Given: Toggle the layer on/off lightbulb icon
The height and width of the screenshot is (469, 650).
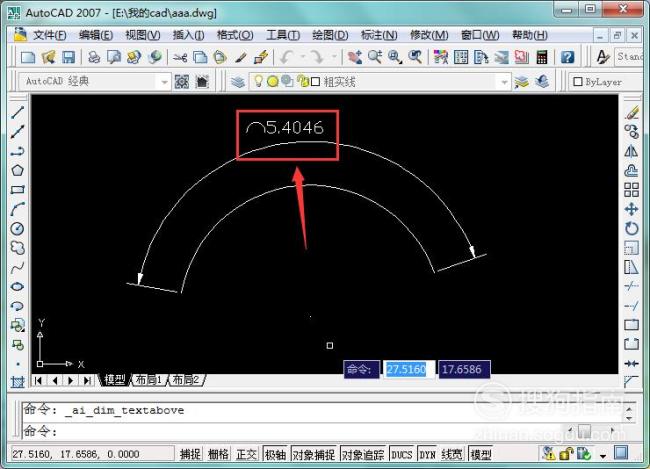Looking at the screenshot, I should click(x=258, y=81).
